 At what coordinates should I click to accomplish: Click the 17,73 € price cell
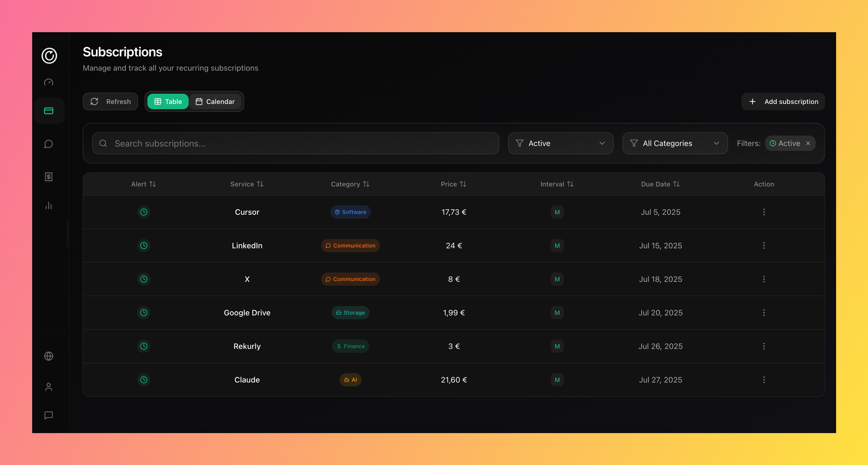click(454, 212)
